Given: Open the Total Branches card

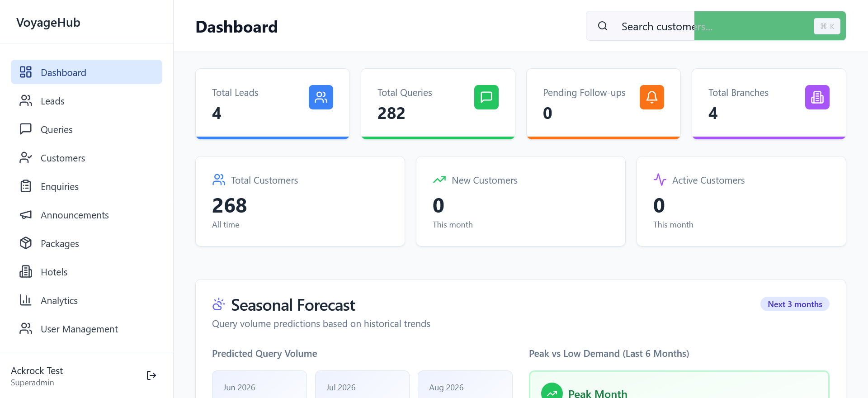Looking at the screenshot, I should coord(769,104).
